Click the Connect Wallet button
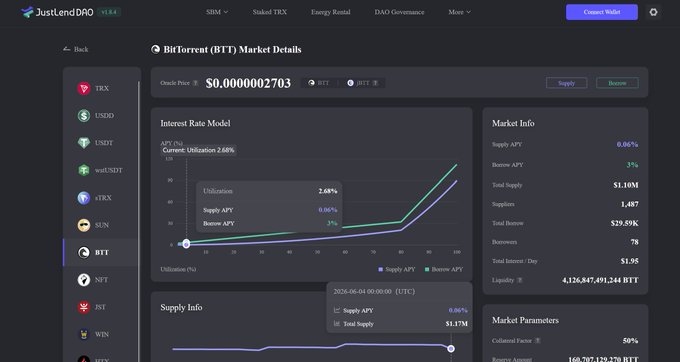The width and height of the screenshot is (680, 362). 602,12
